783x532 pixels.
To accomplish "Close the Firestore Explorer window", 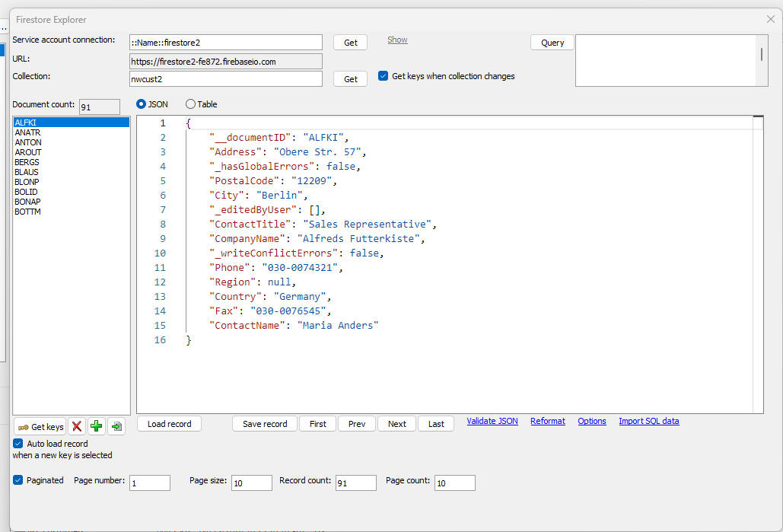I will (x=771, y=19).
